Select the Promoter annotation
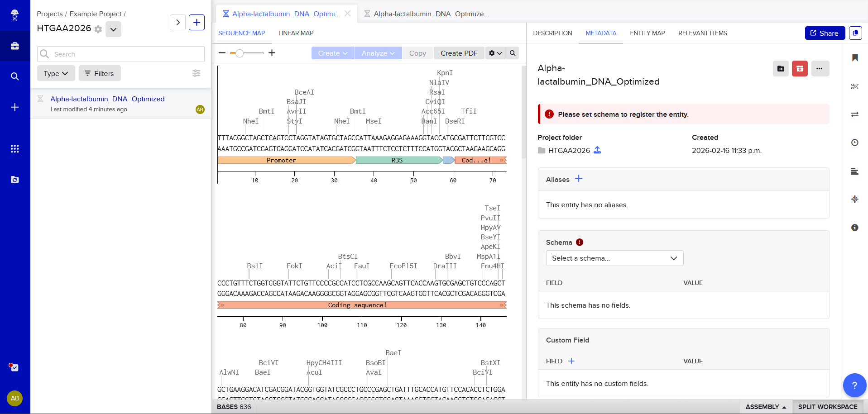Viewport: 868px width, 414px height. click(x=286, y=160)
